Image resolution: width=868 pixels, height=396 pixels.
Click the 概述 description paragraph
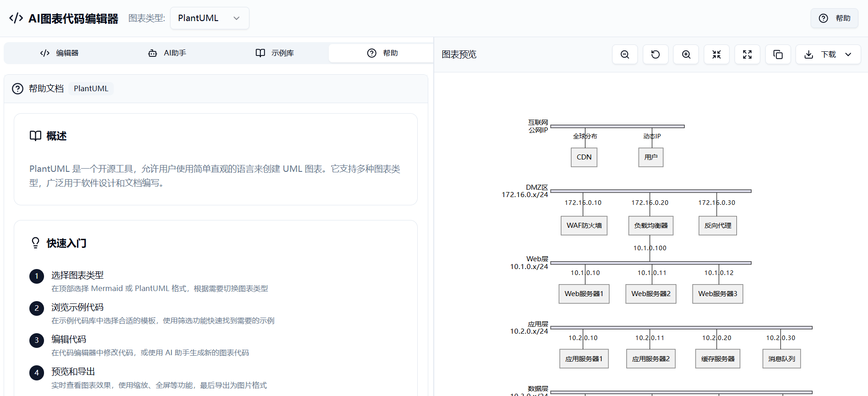tap(215, 176)
